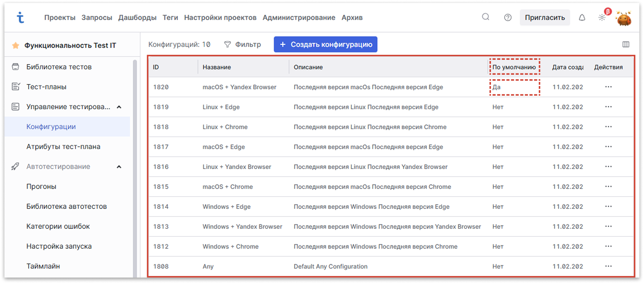Click the Функциональность Test IT project title

70,46
